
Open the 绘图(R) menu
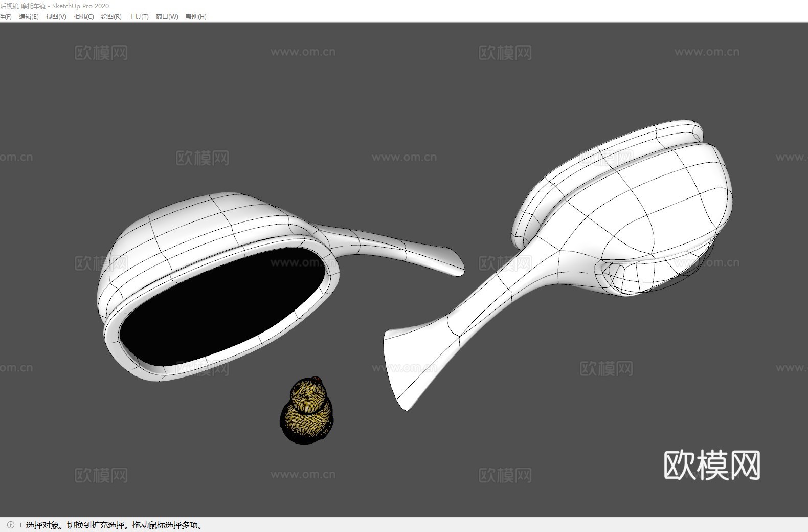(x=111, y=16)
